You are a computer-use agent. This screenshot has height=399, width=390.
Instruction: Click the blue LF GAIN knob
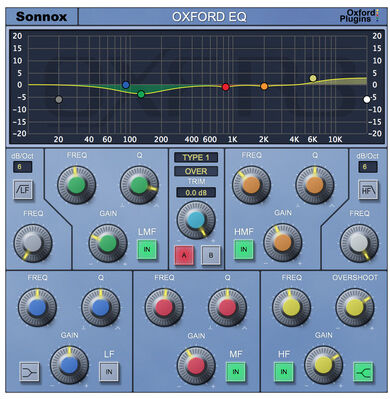click(x=69, y=365)
